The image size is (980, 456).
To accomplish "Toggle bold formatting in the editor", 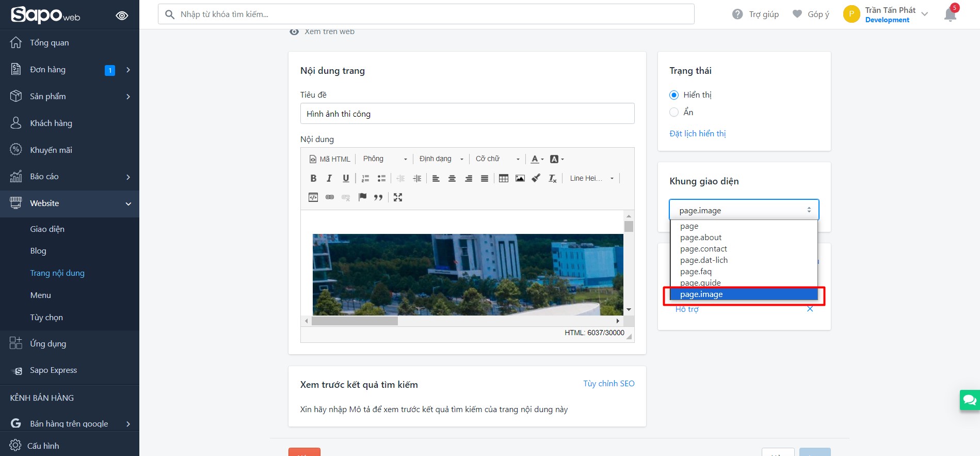I will (x=313, y=178).
